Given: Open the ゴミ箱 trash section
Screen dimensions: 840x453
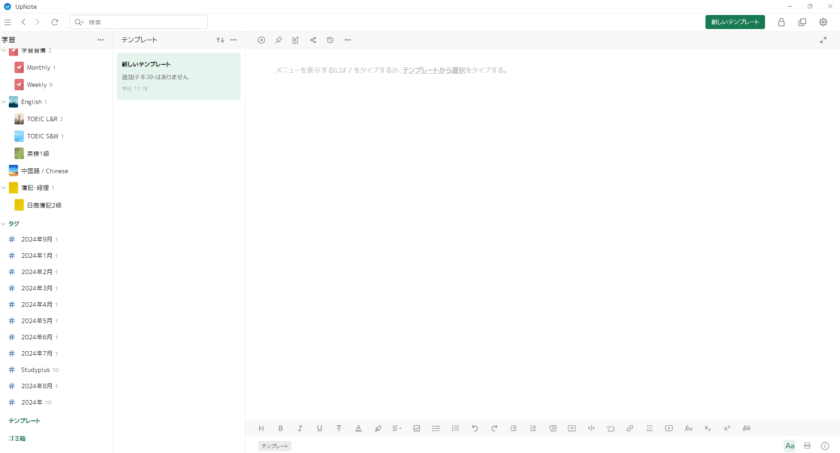Looking at the screenshot, I should 17,439.
